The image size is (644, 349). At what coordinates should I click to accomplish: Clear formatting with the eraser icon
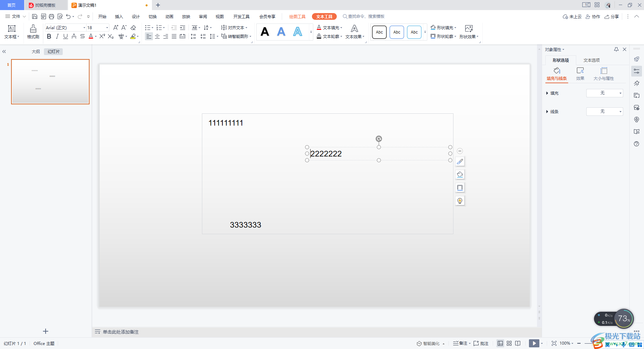click(133, 28)
